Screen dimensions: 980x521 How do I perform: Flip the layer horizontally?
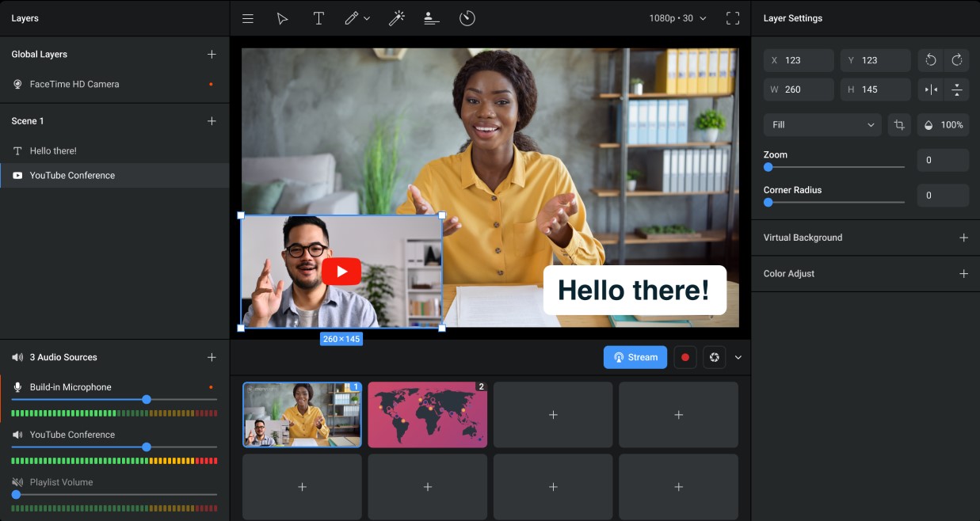coord(931,89)
